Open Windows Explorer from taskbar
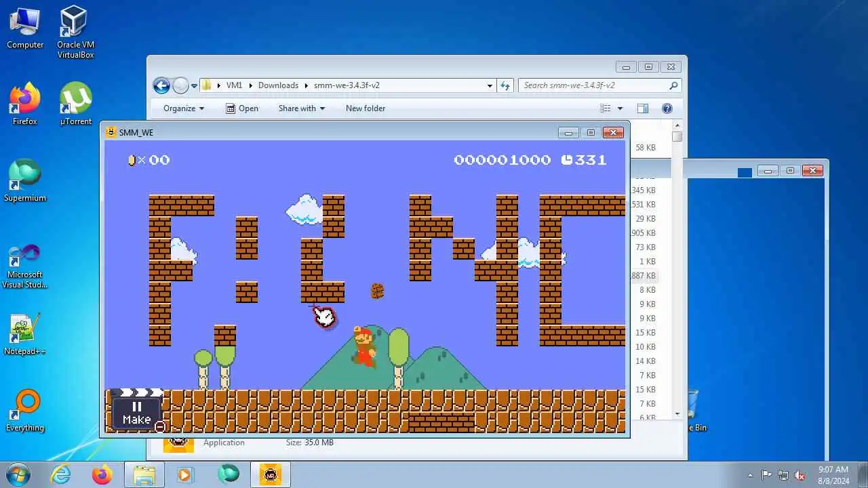This screenshot has height=488, width=868. (x=144, y=474)
